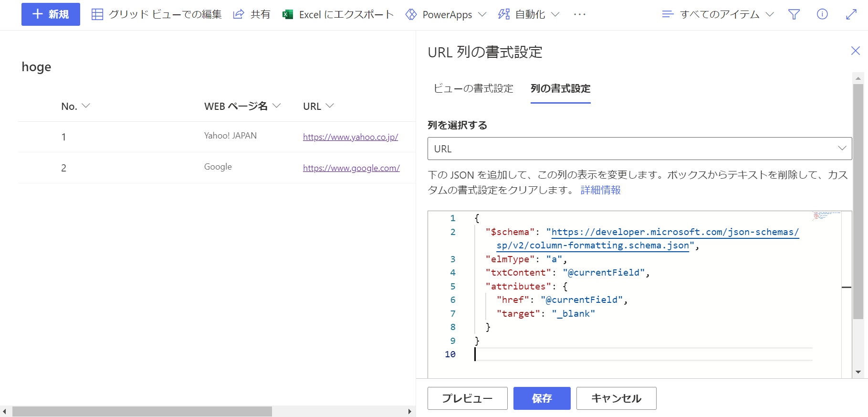Click the 保存 button

(x=542, y=398)
